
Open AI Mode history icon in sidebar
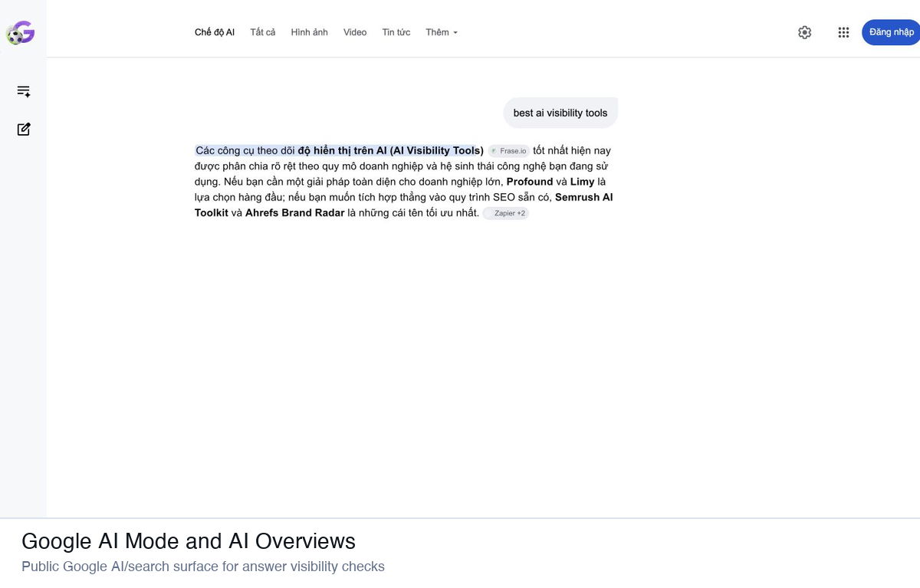tap(24, 91)
